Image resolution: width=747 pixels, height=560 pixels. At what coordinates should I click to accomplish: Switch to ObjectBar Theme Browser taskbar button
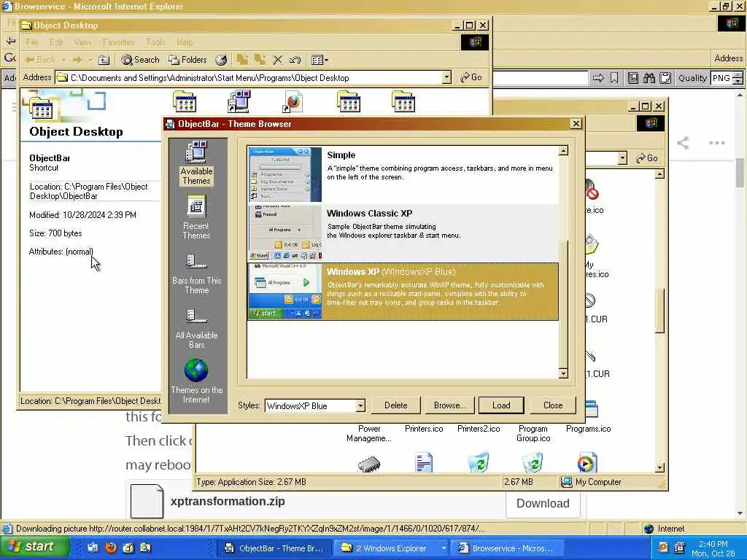point(275,548)
